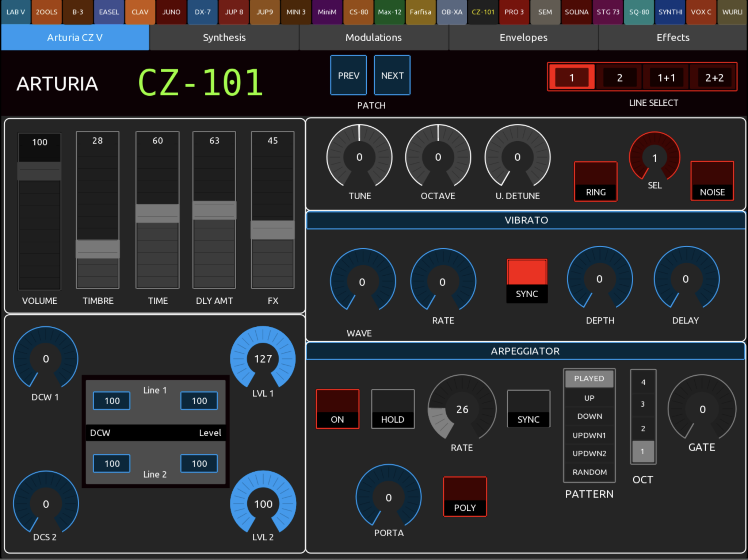Toggle the arpeggiator SYNC button
The width and height of the screenshot is (748, 560).
tap(528, 409)
